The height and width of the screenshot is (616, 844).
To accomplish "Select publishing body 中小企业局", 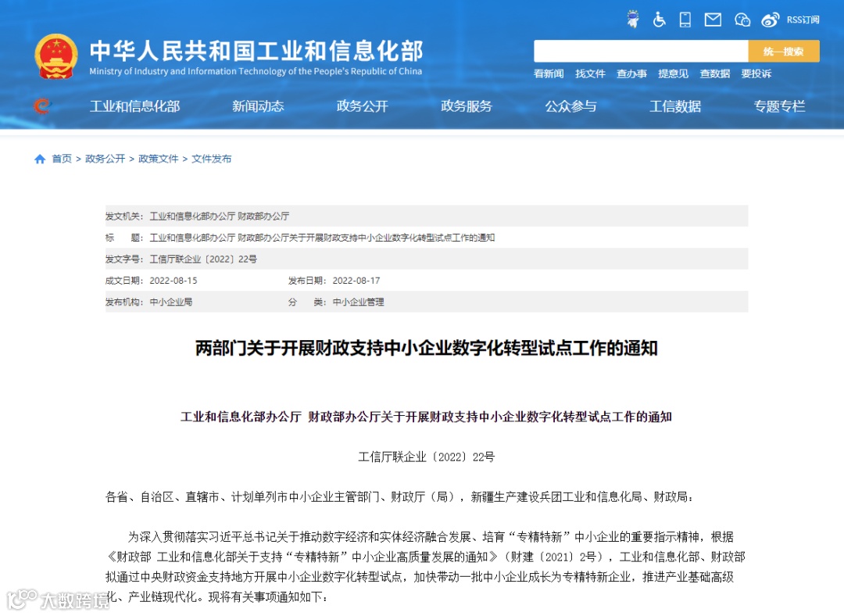I will [170, 302].
